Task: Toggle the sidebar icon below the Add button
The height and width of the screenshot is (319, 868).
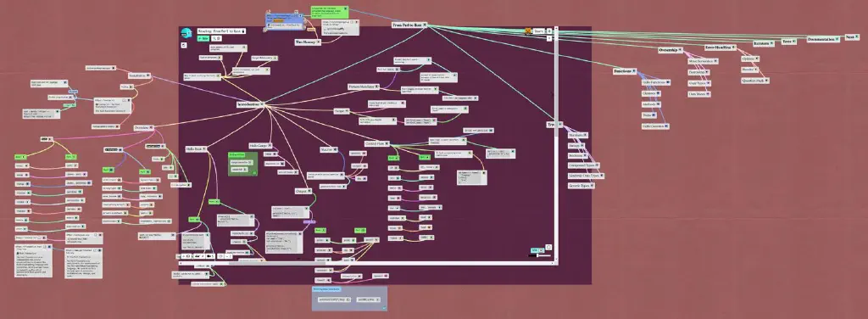Action: tap(183, 46)
